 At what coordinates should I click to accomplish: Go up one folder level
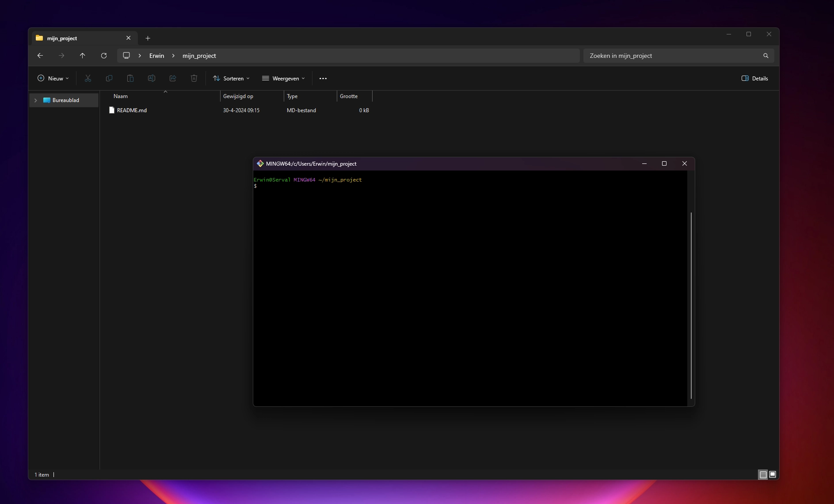coord(82,56)
